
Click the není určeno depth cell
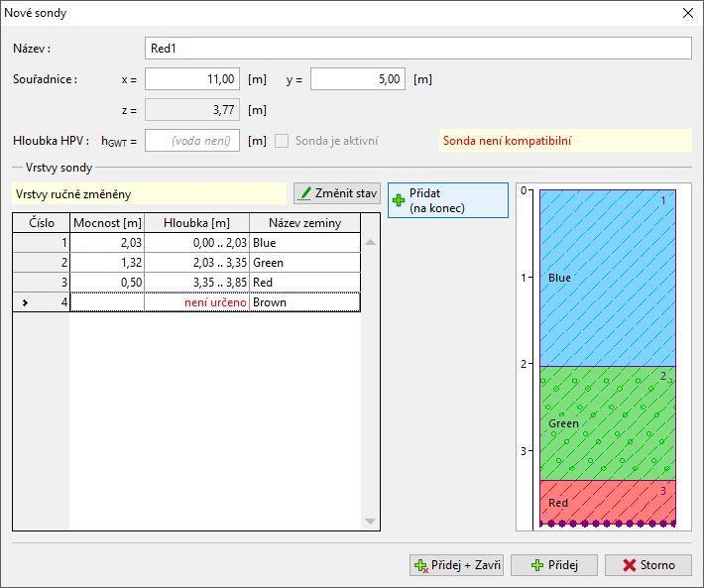[196, 302]
